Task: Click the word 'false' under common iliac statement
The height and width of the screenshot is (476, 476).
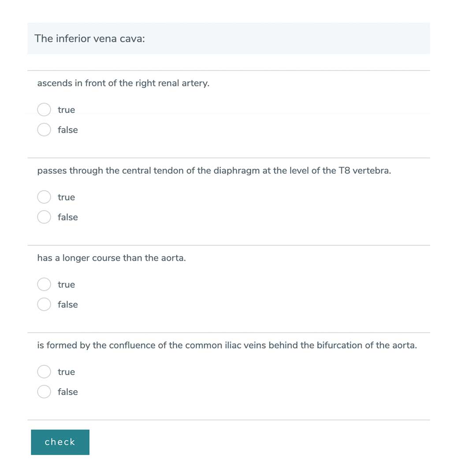Action: (67, 391)
